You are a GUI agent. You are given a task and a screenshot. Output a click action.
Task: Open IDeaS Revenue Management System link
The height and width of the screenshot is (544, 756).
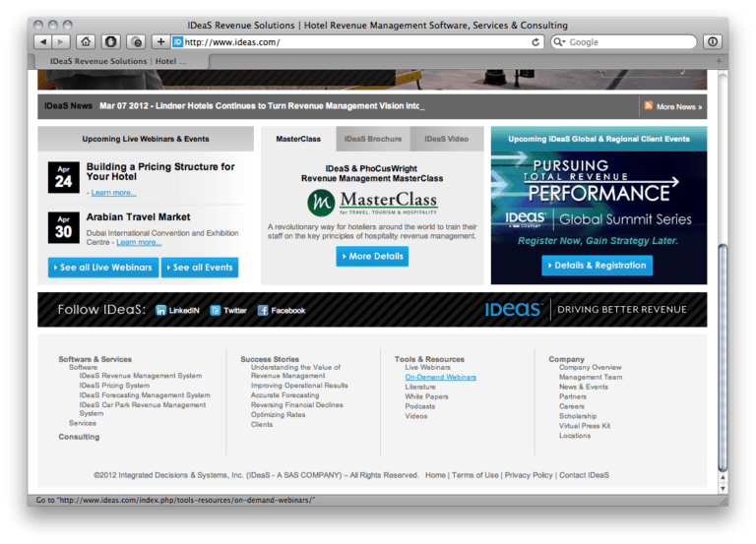pyautogui.click(x=141, y=376)
